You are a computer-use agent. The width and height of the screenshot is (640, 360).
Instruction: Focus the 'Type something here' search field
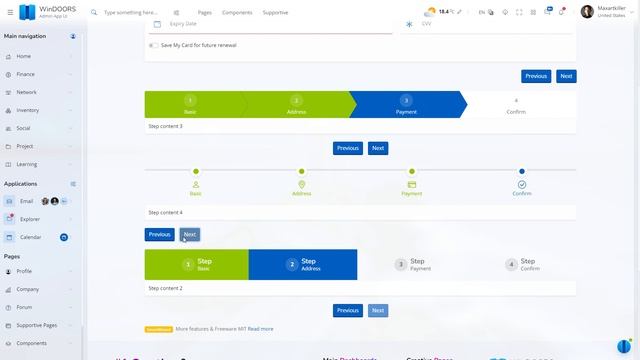pyautogui.click(x=131, y=13)
